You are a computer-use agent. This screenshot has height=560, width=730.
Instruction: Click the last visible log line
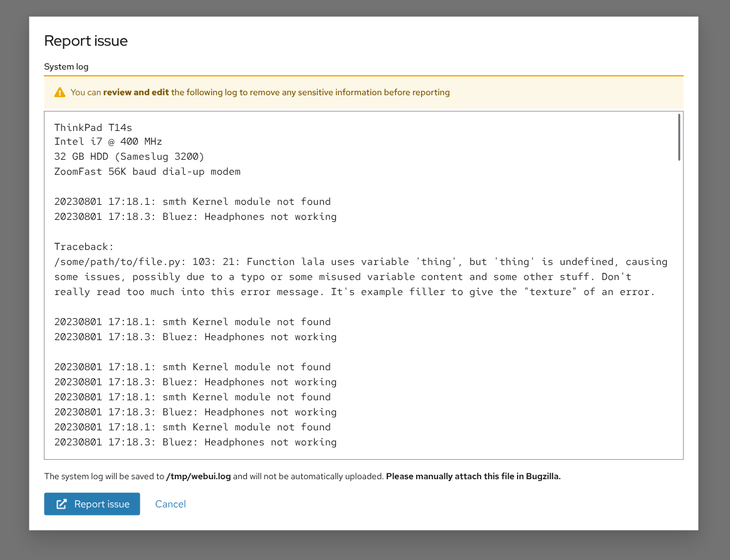195,442
